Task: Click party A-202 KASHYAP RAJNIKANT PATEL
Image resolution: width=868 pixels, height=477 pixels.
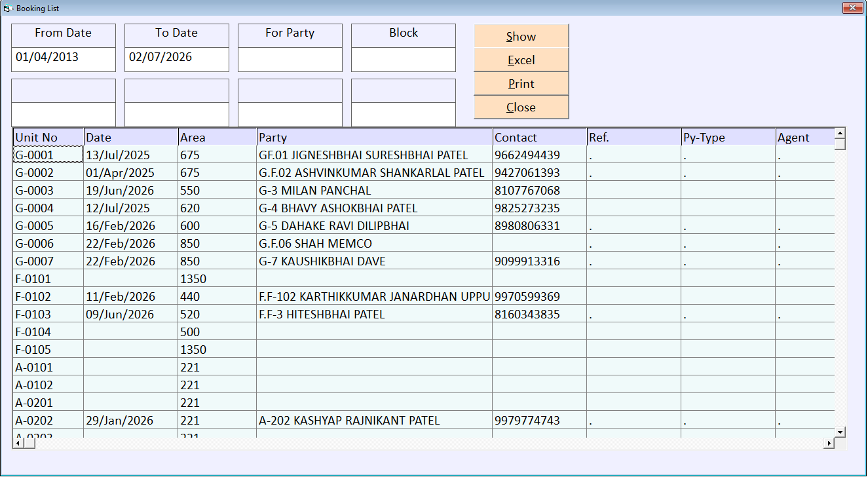Action: [x=375, y=421]
